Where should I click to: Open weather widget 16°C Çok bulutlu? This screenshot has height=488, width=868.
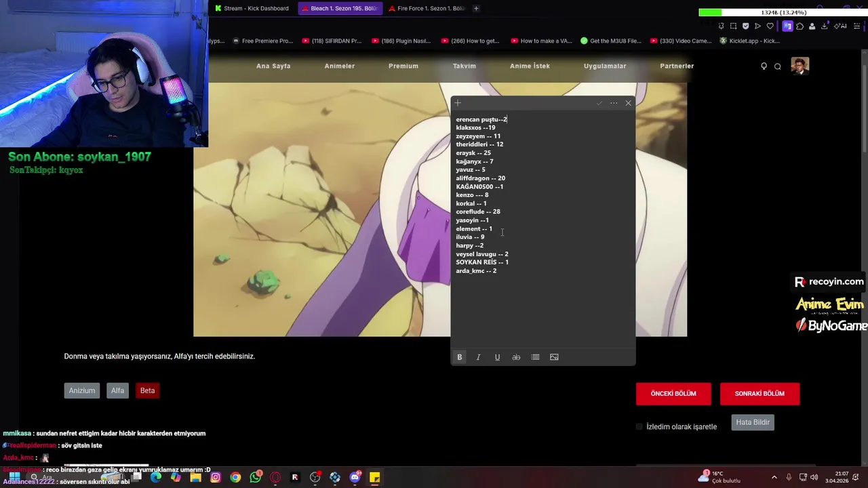pos(720,477)
